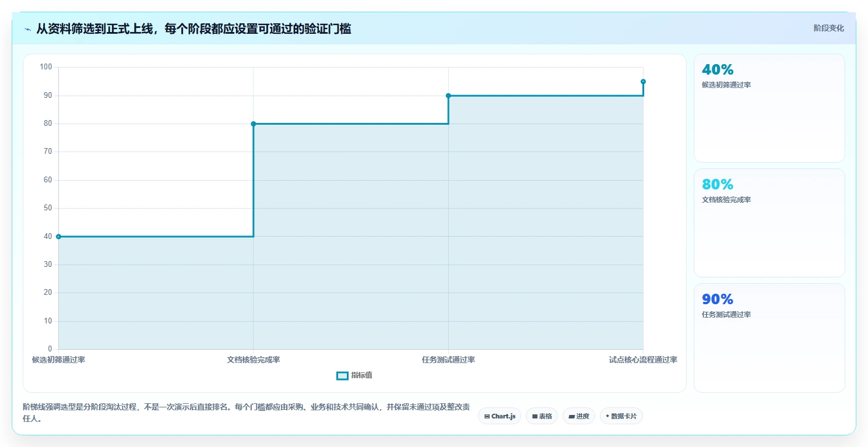Click the 阶段变化 label in the header
This screenshot has height=447, width=868.
[828, 28]
